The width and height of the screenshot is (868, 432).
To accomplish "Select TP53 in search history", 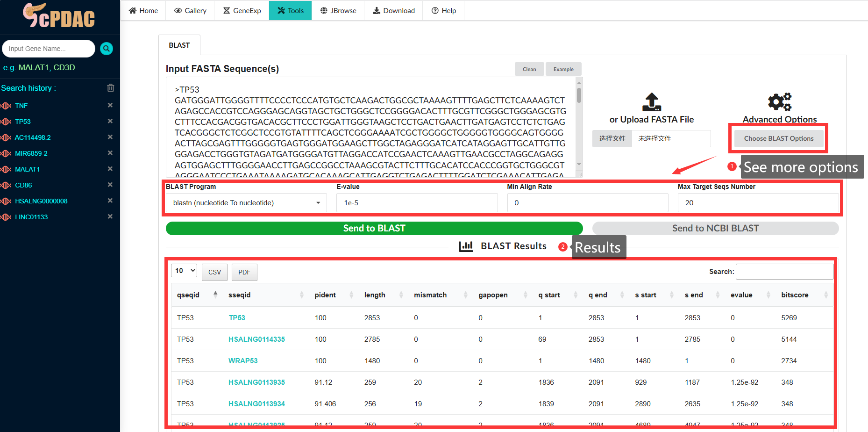I will click(23, 122).
